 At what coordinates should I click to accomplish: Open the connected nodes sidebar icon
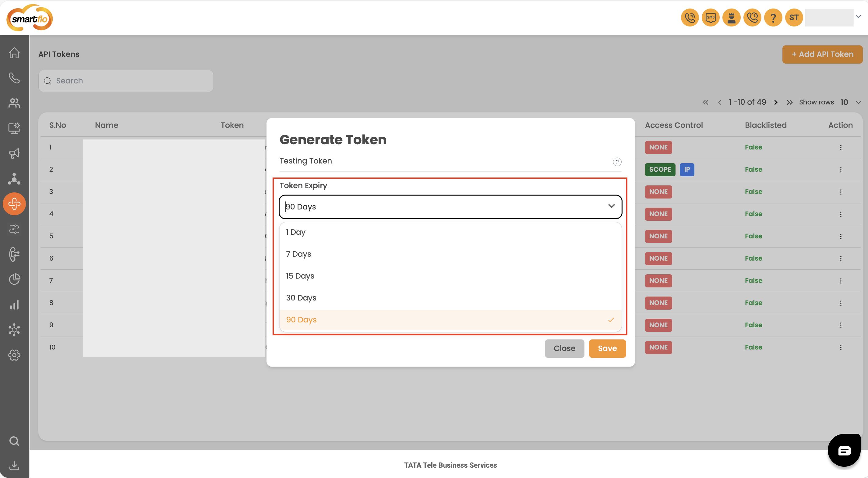tap(14, 330)
